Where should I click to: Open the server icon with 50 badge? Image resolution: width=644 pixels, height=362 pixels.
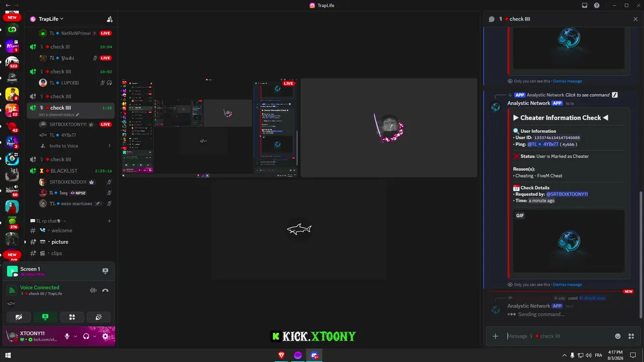(x=12, y=191)
